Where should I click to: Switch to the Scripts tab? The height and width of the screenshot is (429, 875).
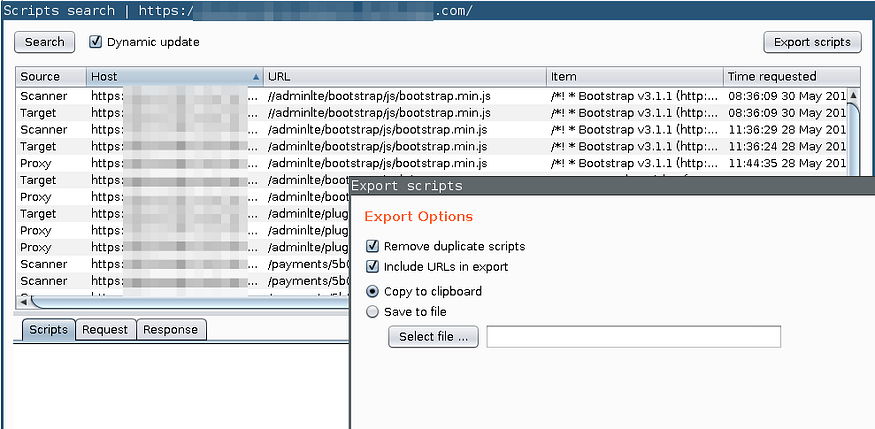click(48, 330)
